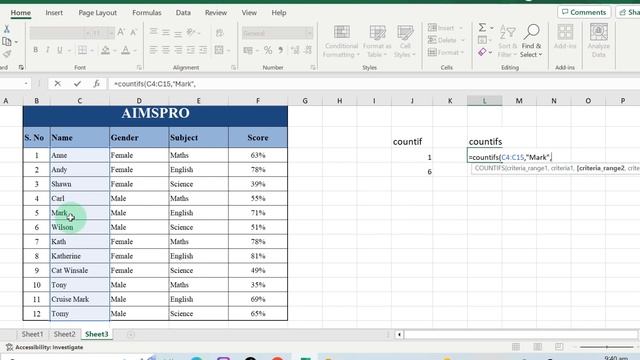Click the Sort & Filter button
The width and height of the screenshot is (640, 360).
(x=507, y=41)
